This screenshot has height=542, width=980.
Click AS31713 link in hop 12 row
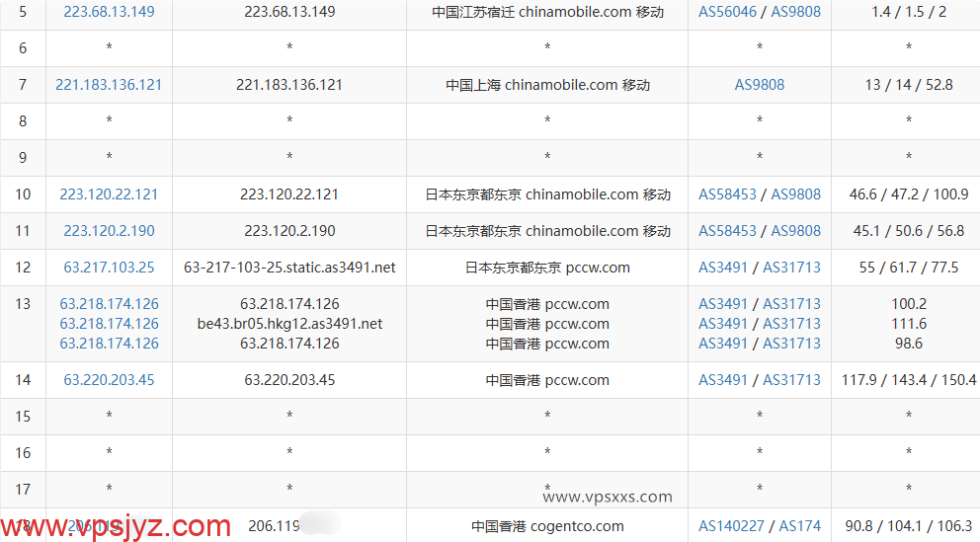click(x=791, y=268)
